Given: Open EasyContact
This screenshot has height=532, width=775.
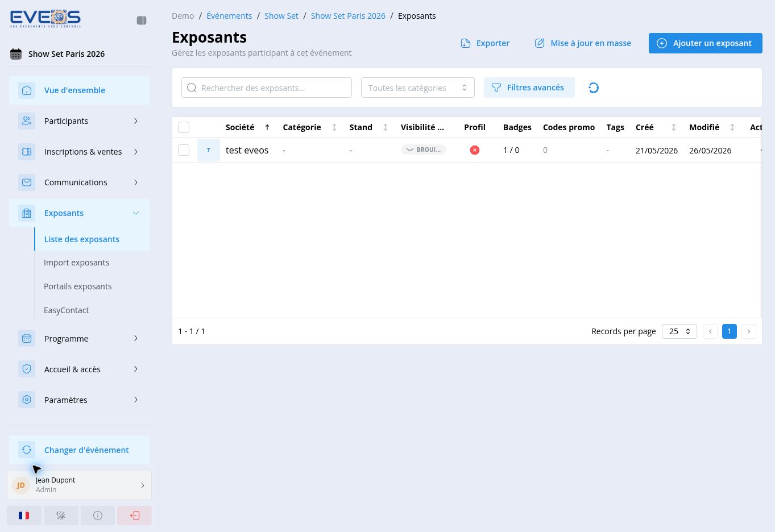Looking at the screenshot, I should (67, 310).
